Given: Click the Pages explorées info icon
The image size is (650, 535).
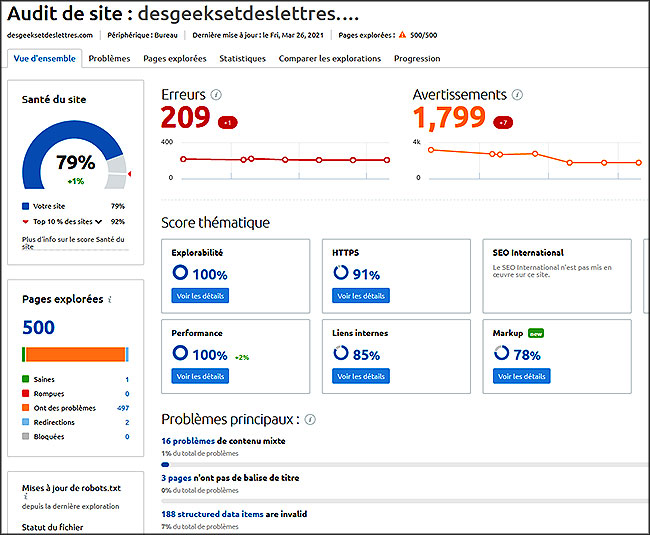Looking at the screenshot, I should point(109,299).
